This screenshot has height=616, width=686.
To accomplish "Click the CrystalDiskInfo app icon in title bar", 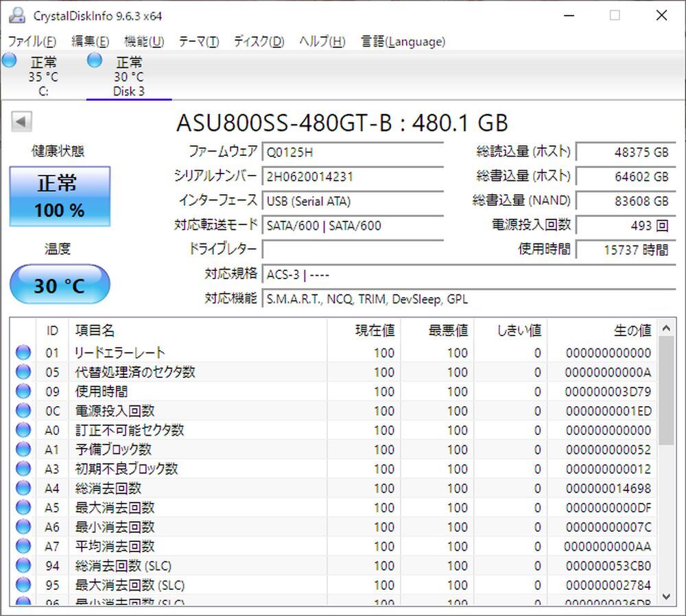I will (17, 15).
